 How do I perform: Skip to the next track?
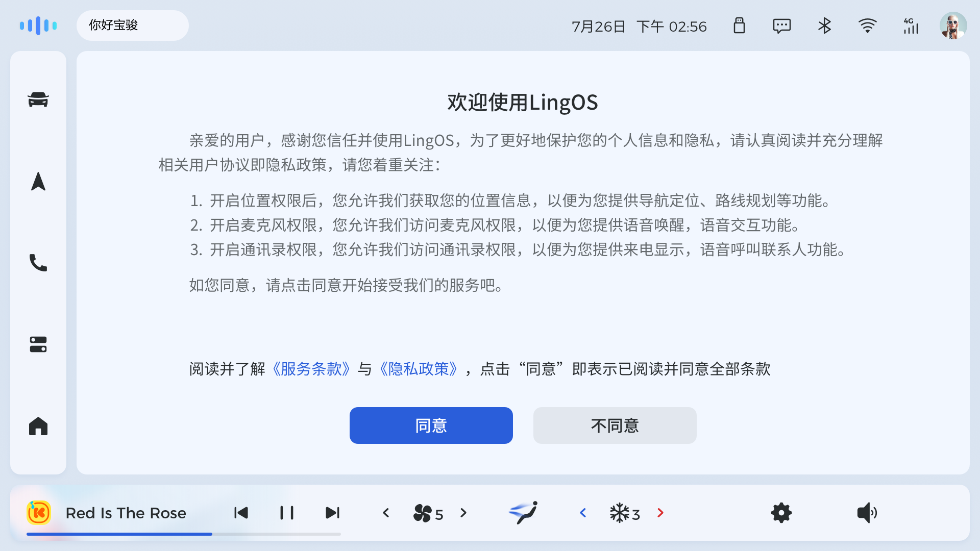(333, 513)
